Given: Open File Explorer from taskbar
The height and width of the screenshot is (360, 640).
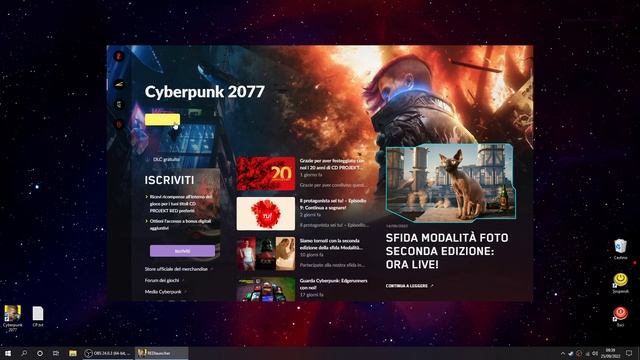Looking at the screenshot, I should pos(73,353).
